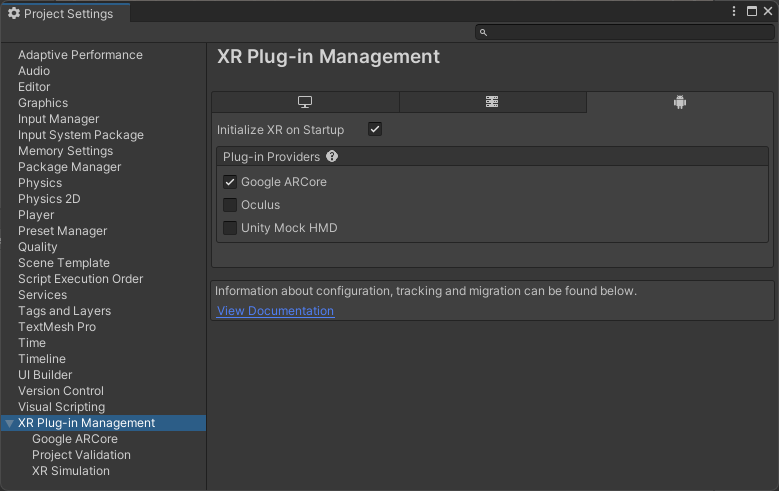Open the View Documentation link
779x491 pixels.
point(275,311)
